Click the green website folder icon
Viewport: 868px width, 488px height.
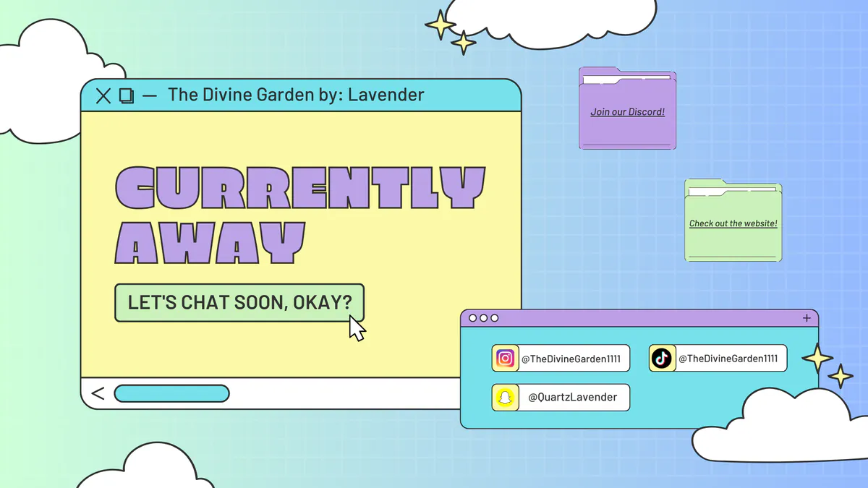click(733, 221)
